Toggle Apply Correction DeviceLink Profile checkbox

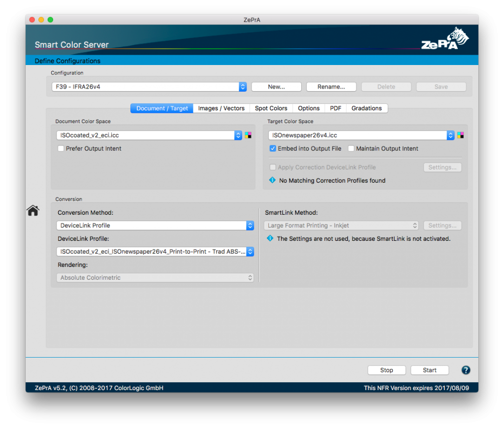[x=273, y=167]
